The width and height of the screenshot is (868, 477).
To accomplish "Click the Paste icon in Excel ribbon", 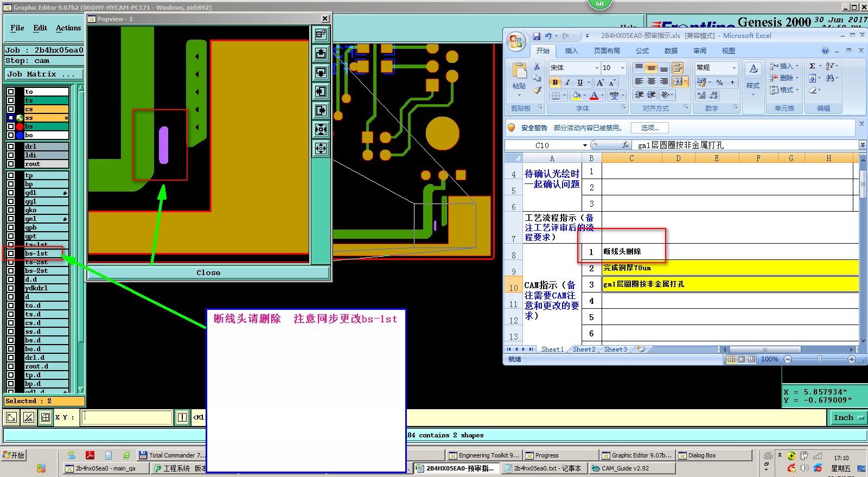I will pos(519,71).
